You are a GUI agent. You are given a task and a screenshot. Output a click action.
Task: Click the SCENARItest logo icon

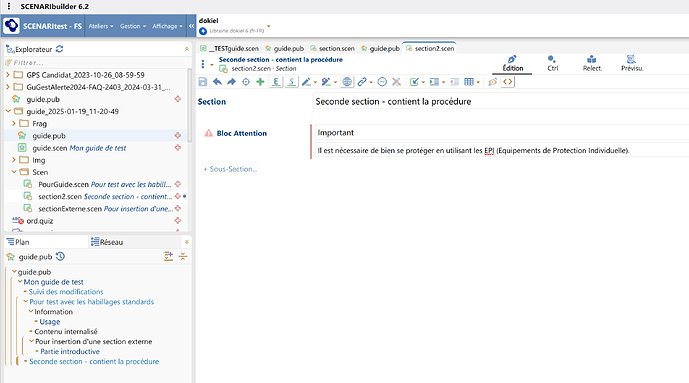tap(11, 26)
